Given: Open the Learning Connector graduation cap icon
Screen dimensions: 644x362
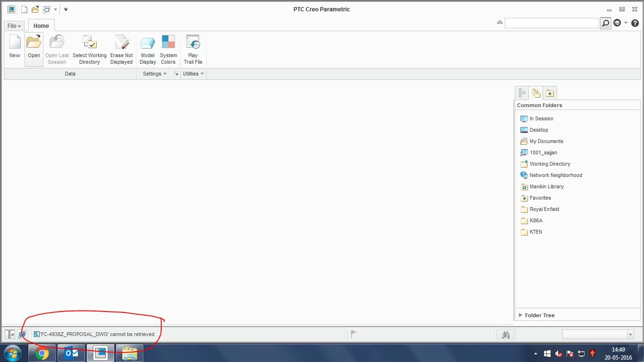Looking at the screenshot, I should click(x=617, y=23).
